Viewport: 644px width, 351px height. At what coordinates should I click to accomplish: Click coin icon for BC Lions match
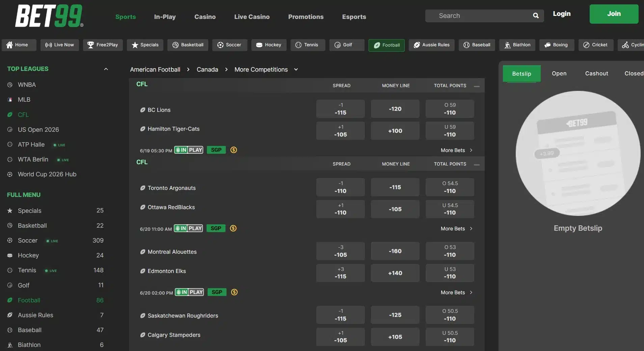(234, 150)
